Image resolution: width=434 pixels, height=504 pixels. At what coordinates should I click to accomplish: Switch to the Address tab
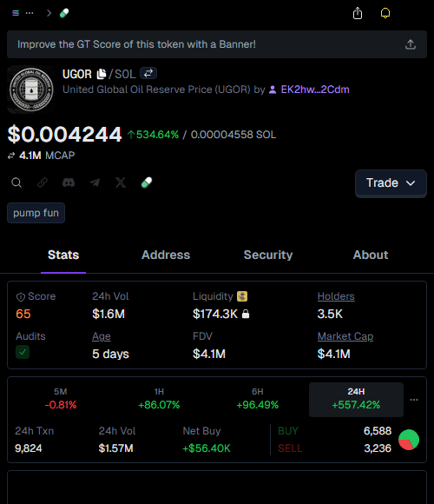[166, 255]
